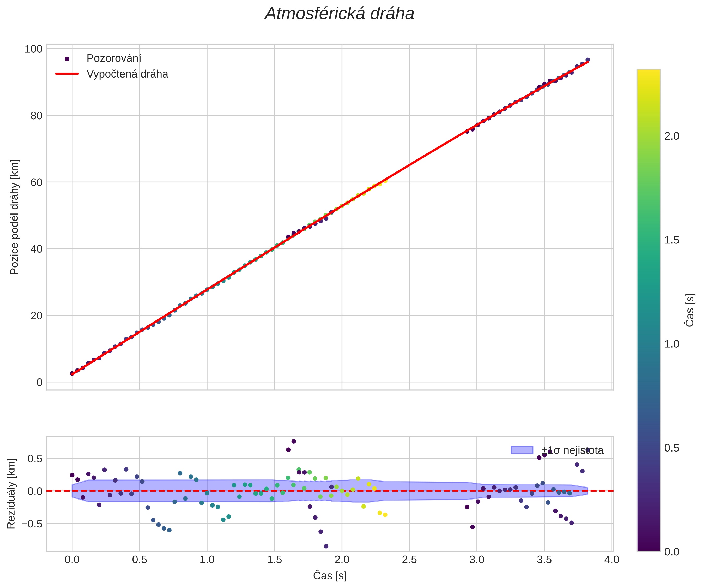The width and height of the screenshot is (702, 588).
Task: Click the highest residual point near 1.65 s
Action: (294, 441)
